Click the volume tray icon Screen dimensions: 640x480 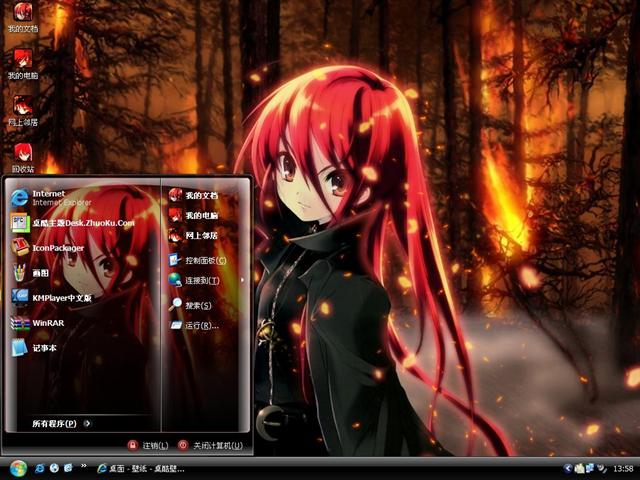(x=601, y=468)
